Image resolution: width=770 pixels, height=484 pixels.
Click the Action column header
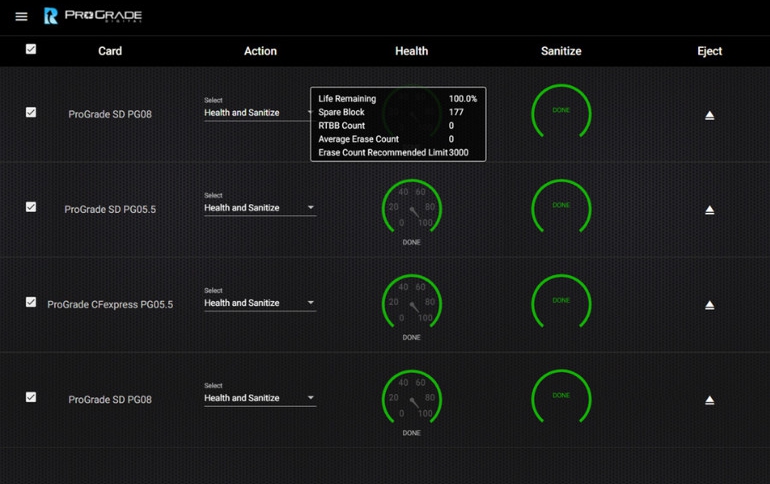[260, 51]
